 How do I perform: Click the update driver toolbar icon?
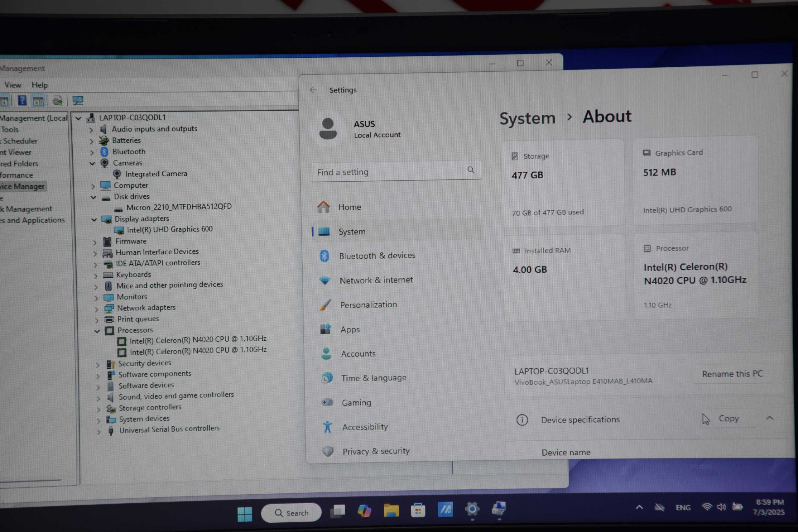pos(57,100)
